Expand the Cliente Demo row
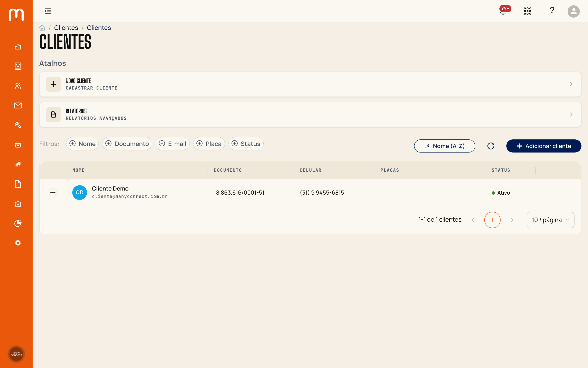Screen dimensions: 588x368 [x=53, y=193]
